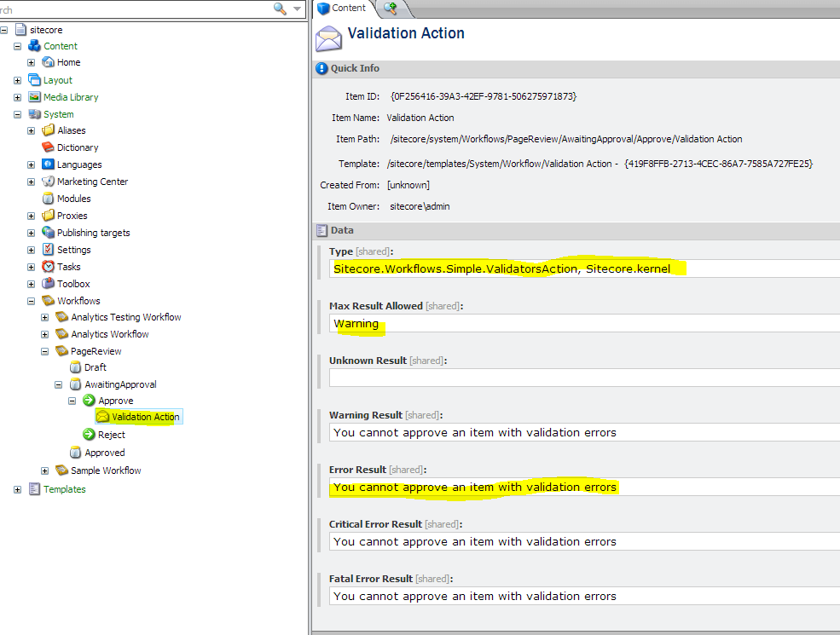The height and width of the screenshot is (635, 840).
Task: Click the Media Library icon
Action: pyautogui.click(x=35, y=97)
